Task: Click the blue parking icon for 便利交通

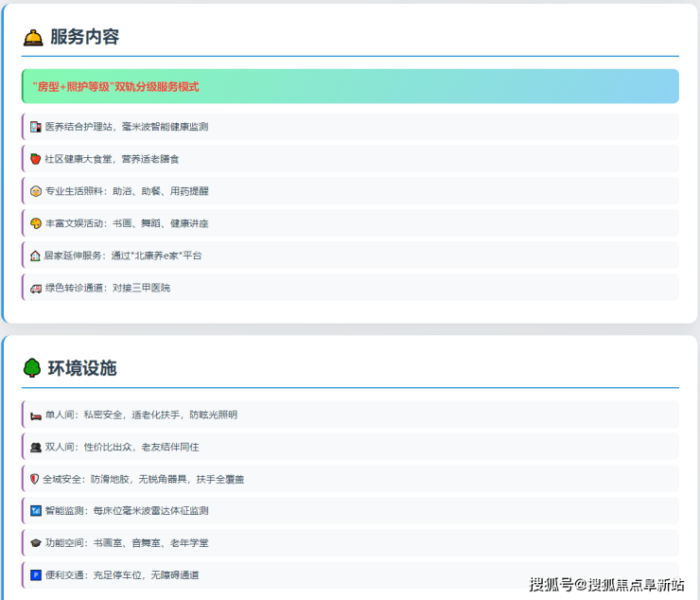Action: click(x=36, y=574)
